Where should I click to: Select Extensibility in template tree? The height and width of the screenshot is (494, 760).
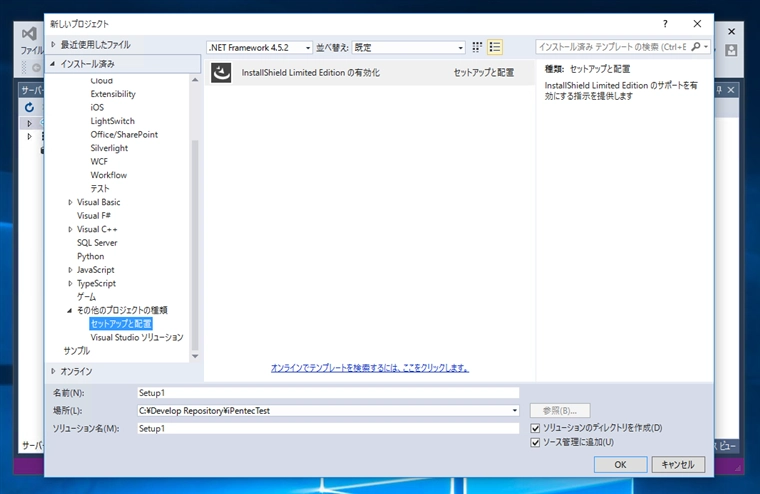coord(113,94)
